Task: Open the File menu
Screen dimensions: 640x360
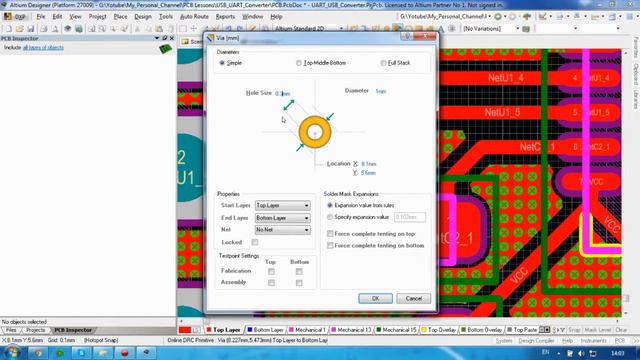Action: pos(41,17)
